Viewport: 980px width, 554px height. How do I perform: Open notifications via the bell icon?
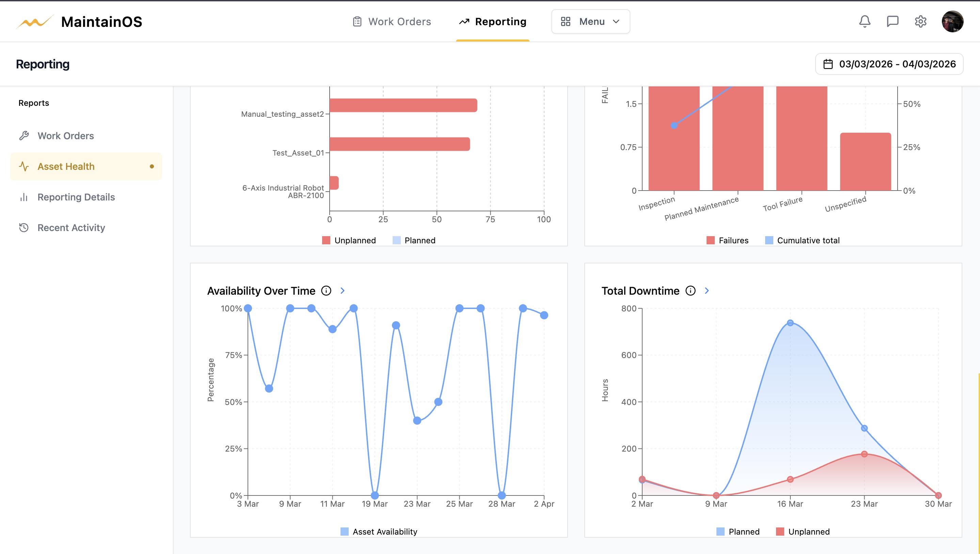coord(865,22)
